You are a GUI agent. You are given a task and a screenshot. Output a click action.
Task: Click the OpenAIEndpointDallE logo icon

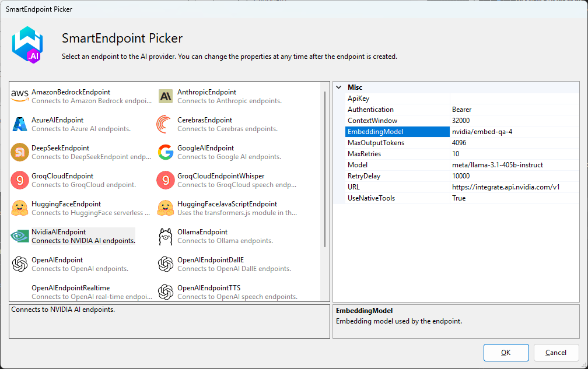point(166,264)
